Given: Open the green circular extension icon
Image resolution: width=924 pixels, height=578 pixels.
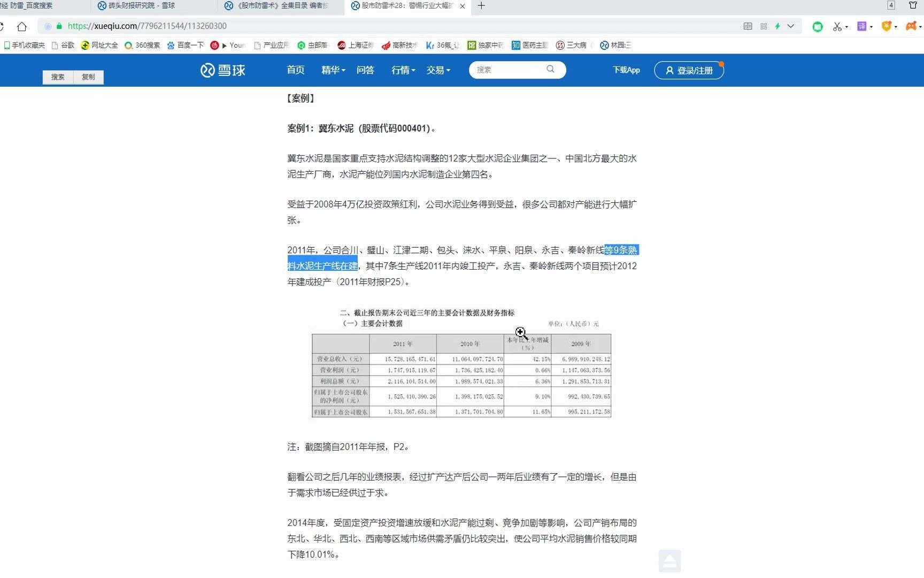Looking at the screenshot, I should (818, 26).
